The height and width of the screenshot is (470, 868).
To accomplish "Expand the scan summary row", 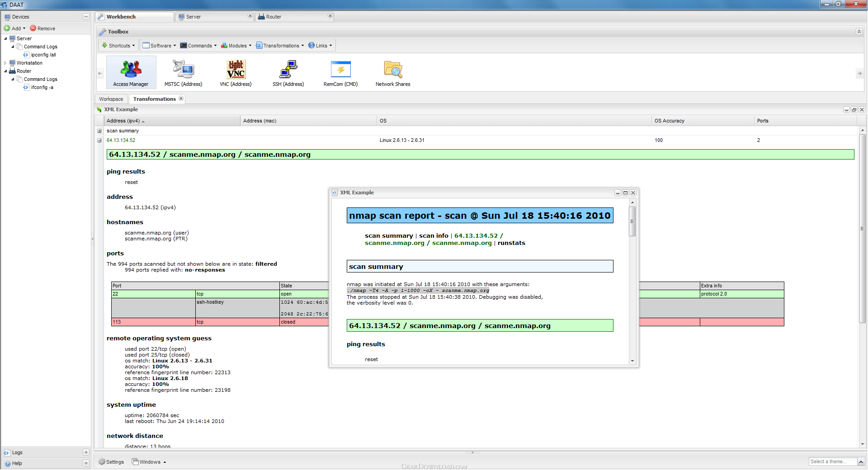I will [x=99, y=131].
